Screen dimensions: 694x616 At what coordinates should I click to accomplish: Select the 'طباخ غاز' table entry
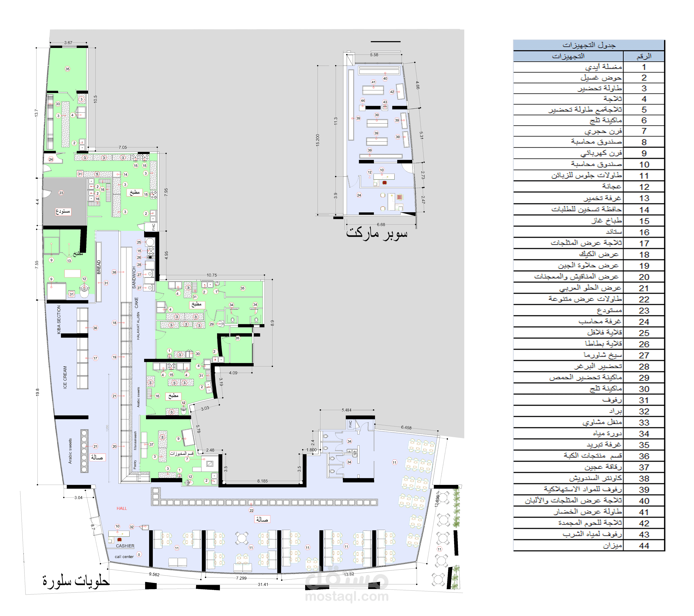607,221
